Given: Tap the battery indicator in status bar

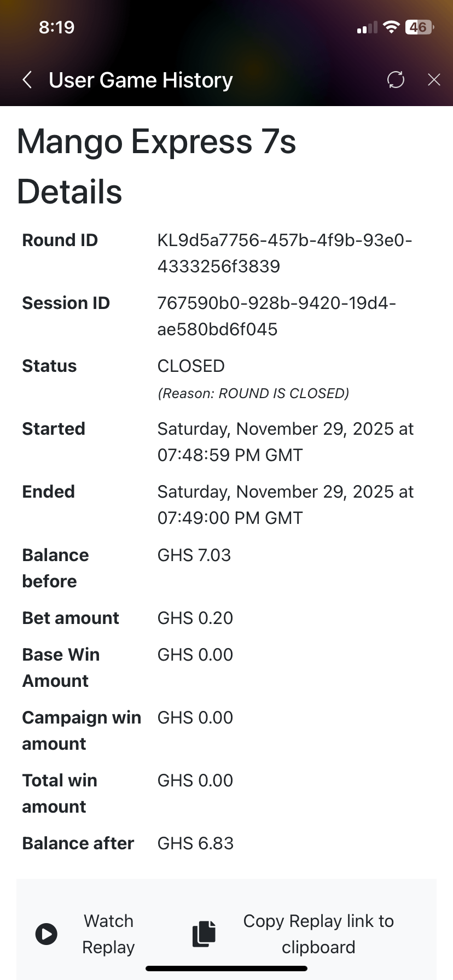Looking at the screenshot, I should 419,27.
